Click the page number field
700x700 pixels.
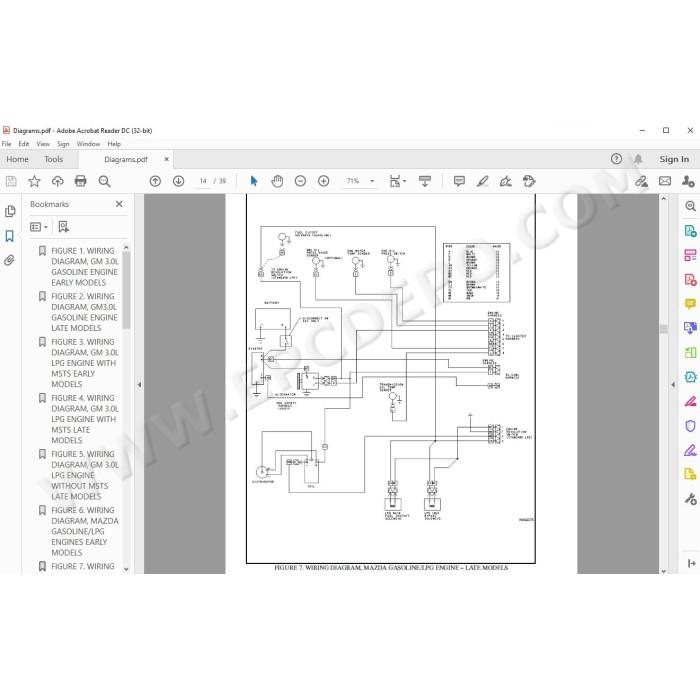[x=203, y=181]
